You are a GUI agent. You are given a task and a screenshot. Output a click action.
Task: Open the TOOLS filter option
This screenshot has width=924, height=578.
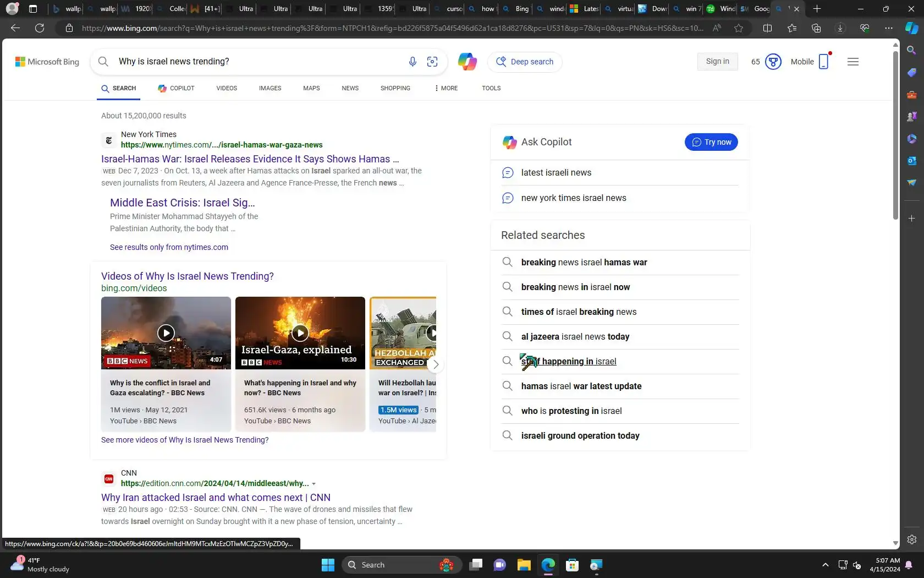click(x=491, y=88)
